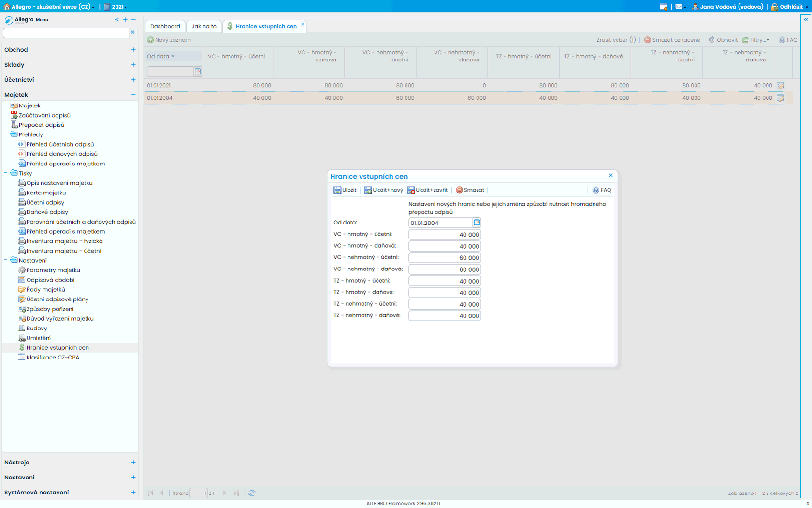Click the Strana page number field

pos(199,493)
